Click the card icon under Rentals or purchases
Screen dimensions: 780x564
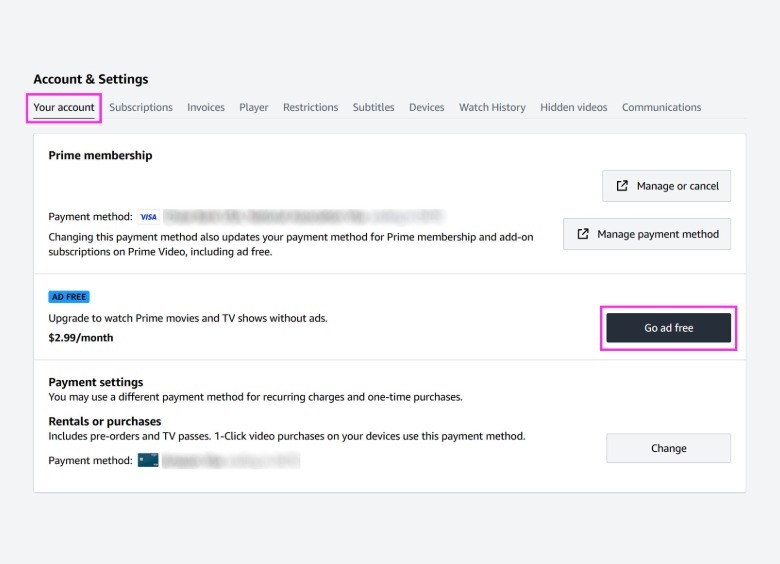click(148, 460)
